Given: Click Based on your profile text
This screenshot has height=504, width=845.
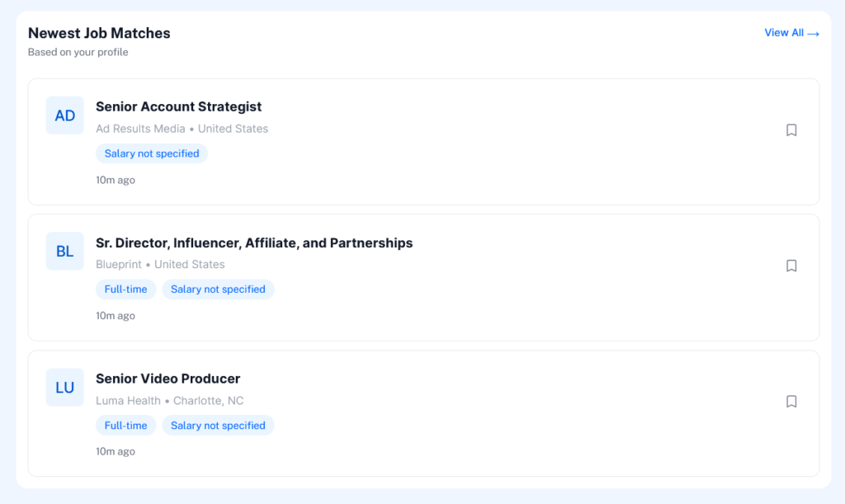Looking at the screenshot, I should click(x=78, y=51).
